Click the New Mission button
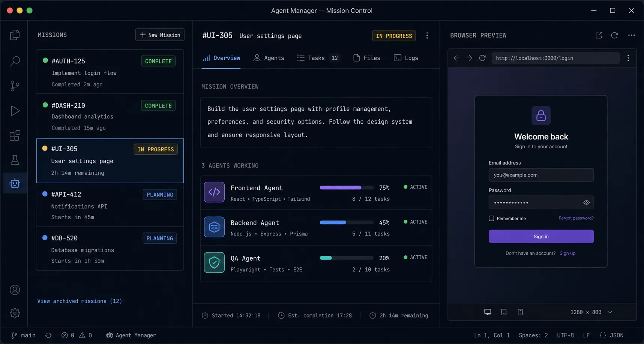Image resolution: width=644 pixels, height=344 pixels. pos(160,35)
